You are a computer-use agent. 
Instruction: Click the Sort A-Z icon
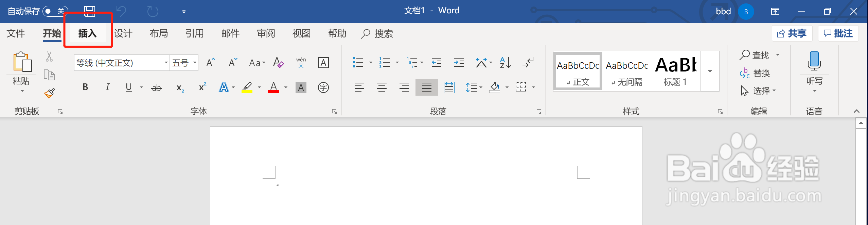[x=505, y=62]
